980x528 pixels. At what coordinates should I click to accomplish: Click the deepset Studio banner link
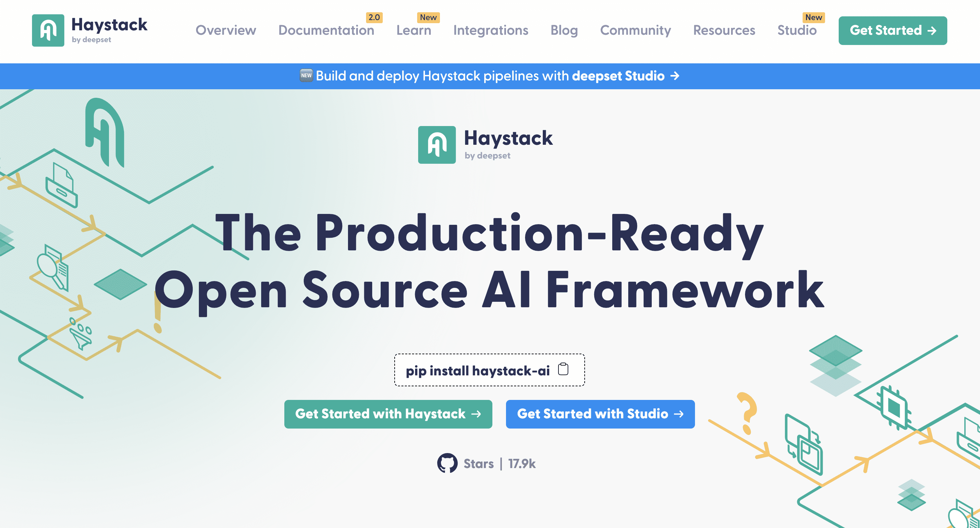coord(490,76)
